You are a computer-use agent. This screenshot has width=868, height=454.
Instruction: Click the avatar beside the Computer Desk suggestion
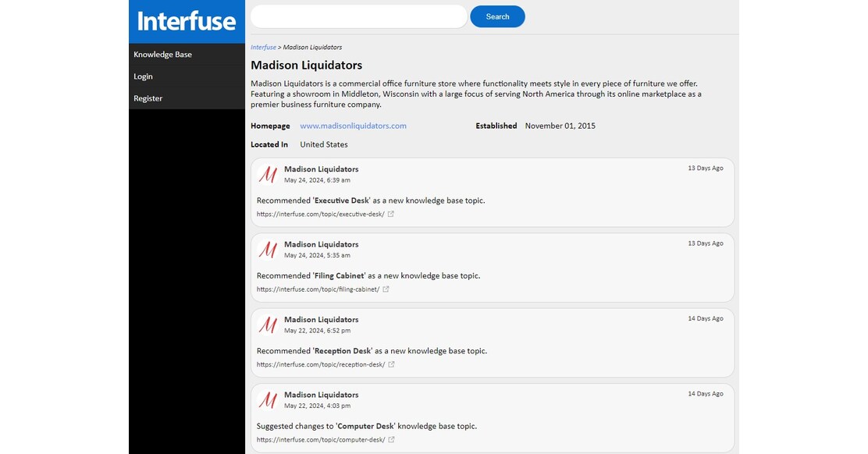coord(268,399)
